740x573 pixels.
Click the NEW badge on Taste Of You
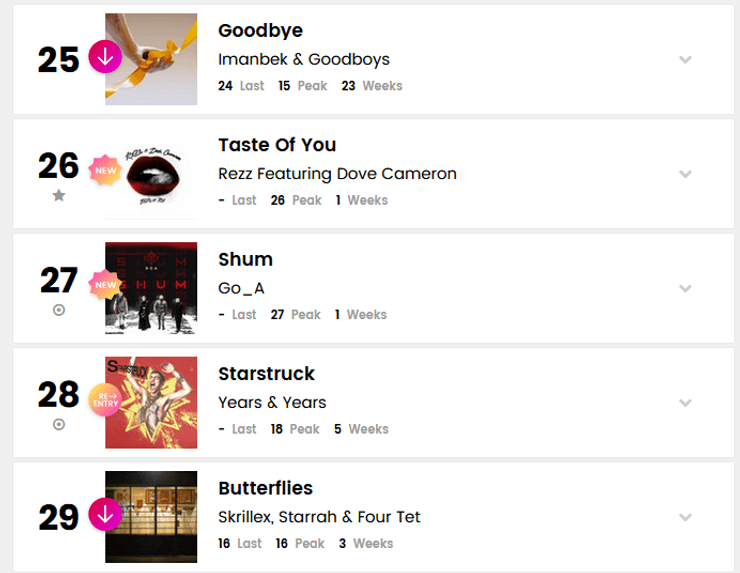pyautogui.click(x=105, y=171)
